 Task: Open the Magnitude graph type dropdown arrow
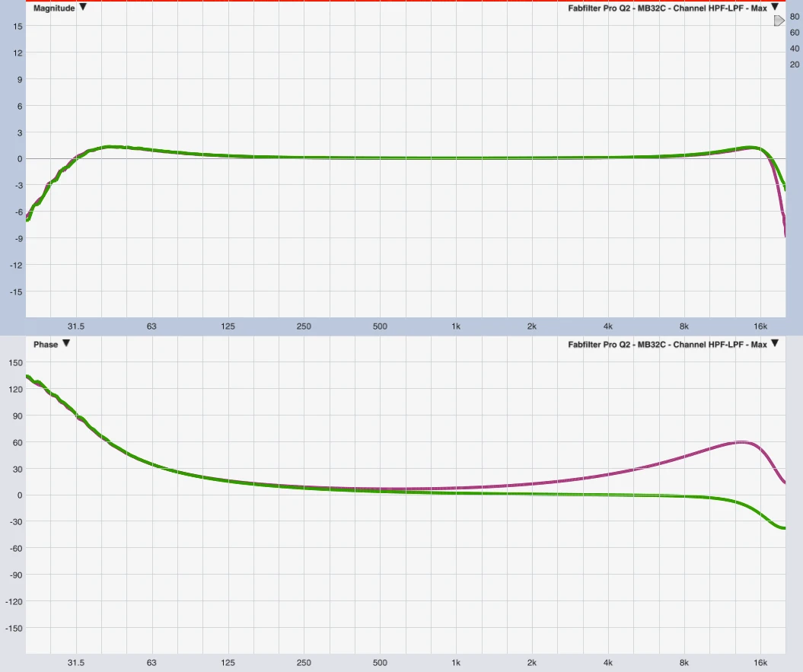tap(83, 8)
